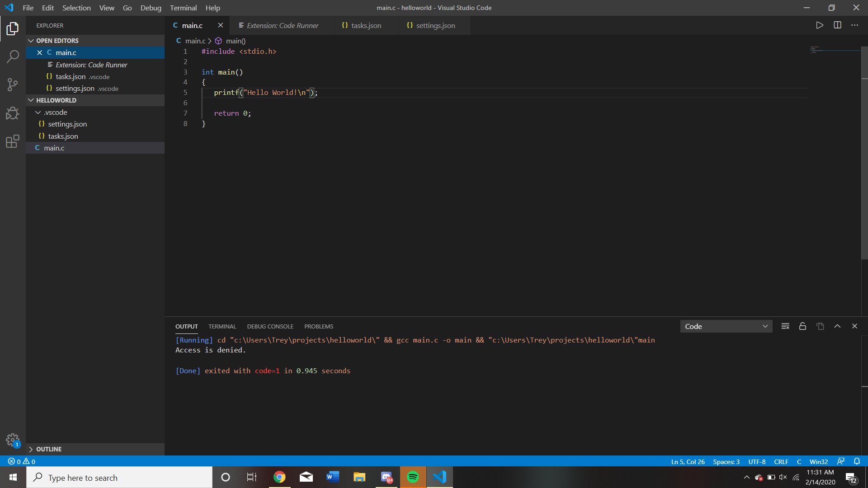Click the Clear Output icon
The width and height of the screenshot is (868, 488).
[785, 326]
